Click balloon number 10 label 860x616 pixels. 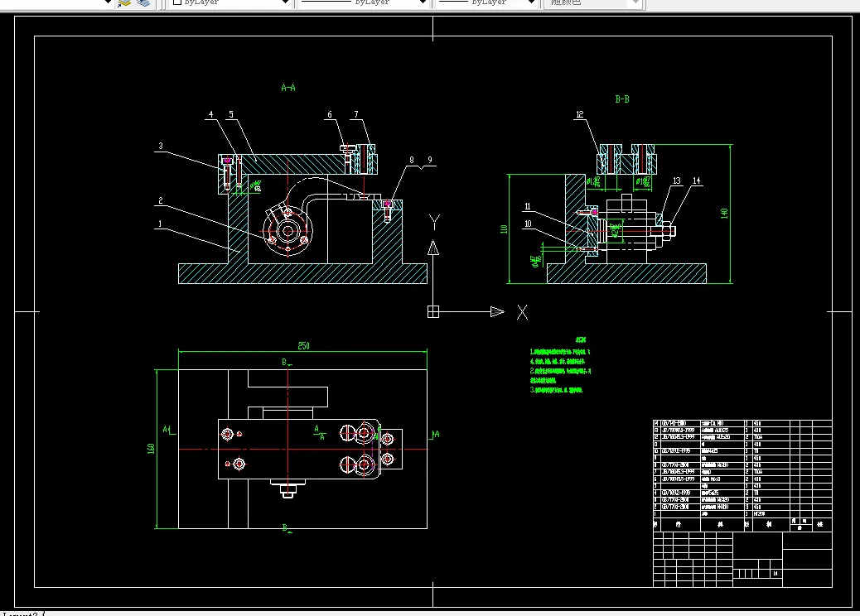click(x=528, y=224)
